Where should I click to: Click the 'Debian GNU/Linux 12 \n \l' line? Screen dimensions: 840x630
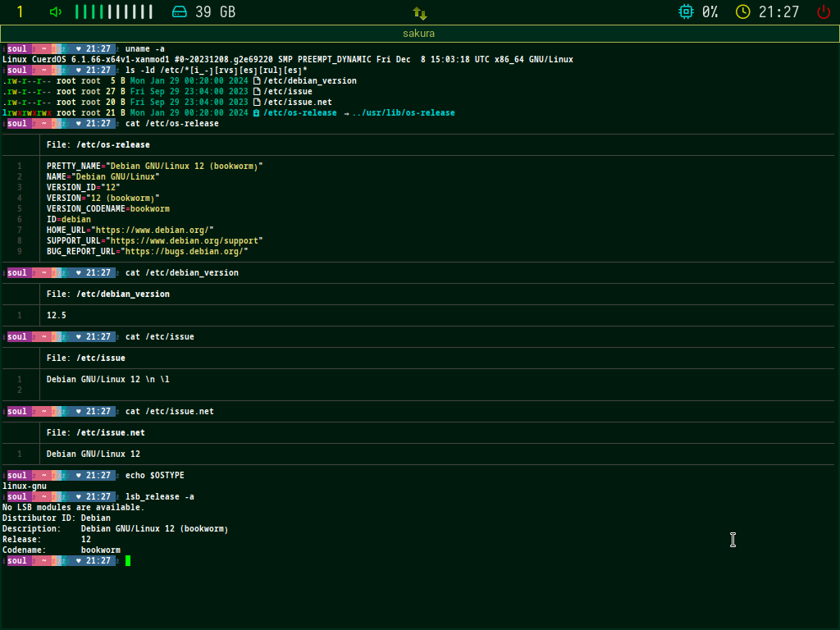tap(107, 379)
